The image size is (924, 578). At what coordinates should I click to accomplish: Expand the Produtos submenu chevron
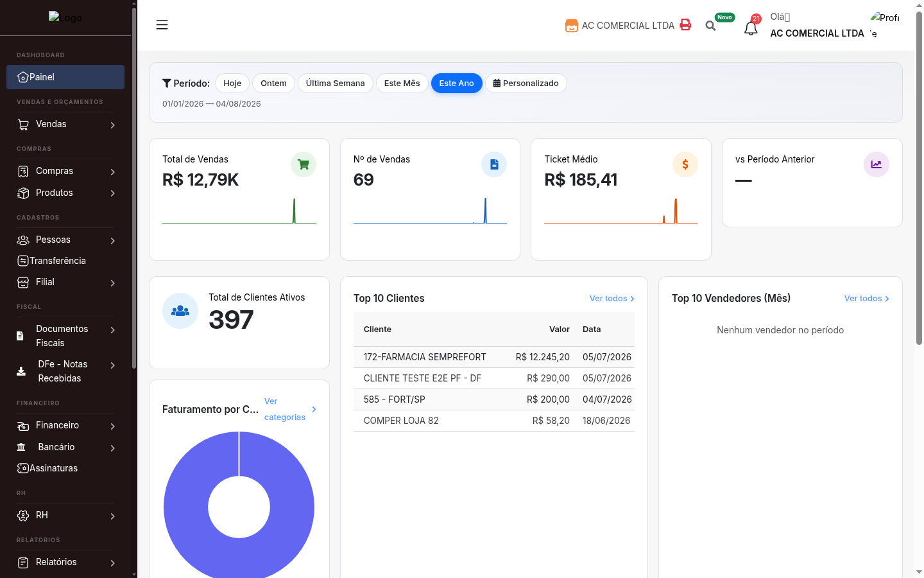pyautogui.click(x=112, y=193)
